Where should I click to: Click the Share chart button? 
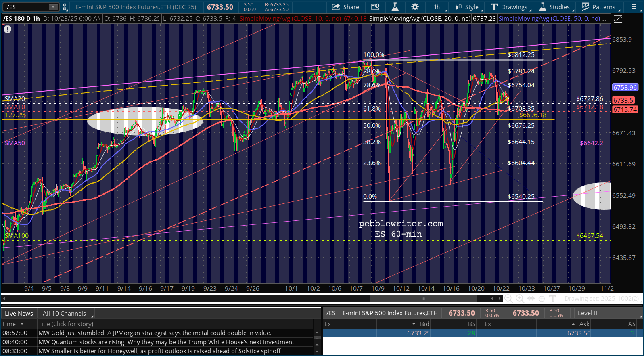pos(345,7)
